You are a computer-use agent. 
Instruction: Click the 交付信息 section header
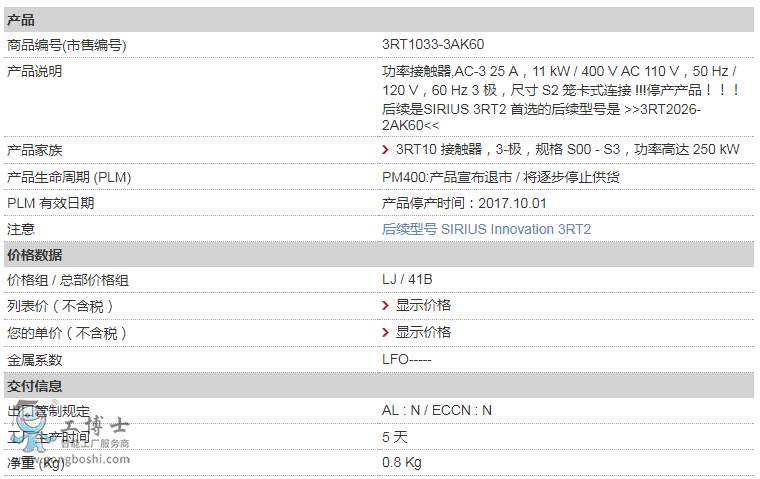point(34,385)
